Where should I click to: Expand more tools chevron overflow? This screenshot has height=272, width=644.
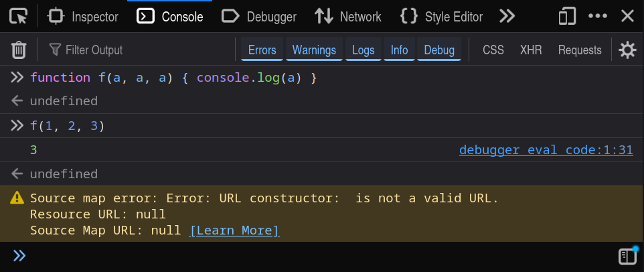[507, 17]
